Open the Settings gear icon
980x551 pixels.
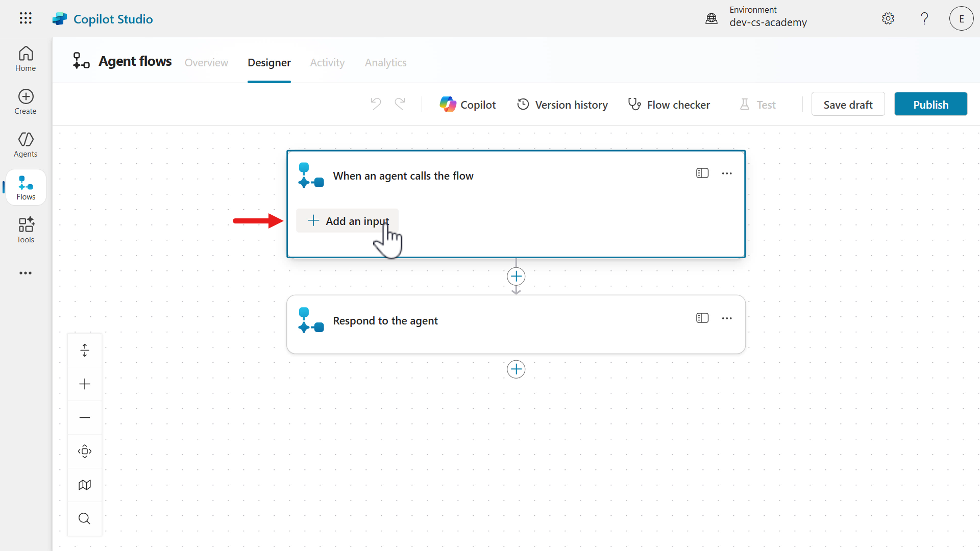point(888,19)
